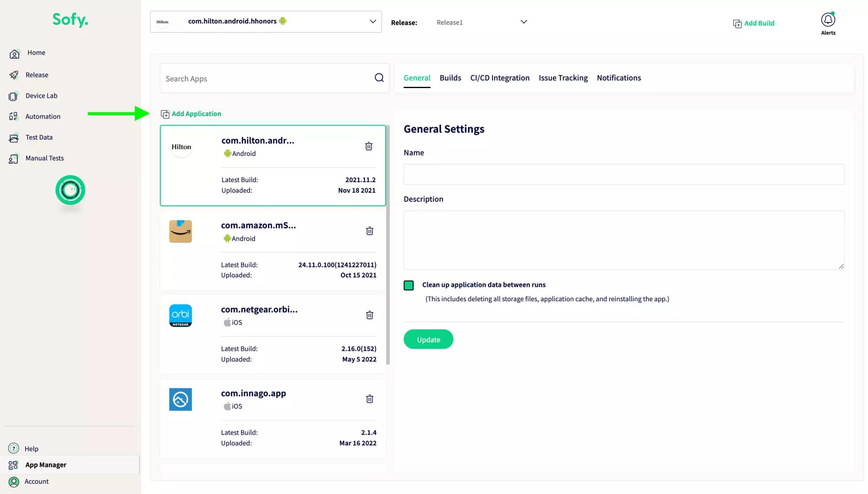Open Automation icon in sidebar
The width and height of the screenshot is (868, 494).
coord(14,117)
